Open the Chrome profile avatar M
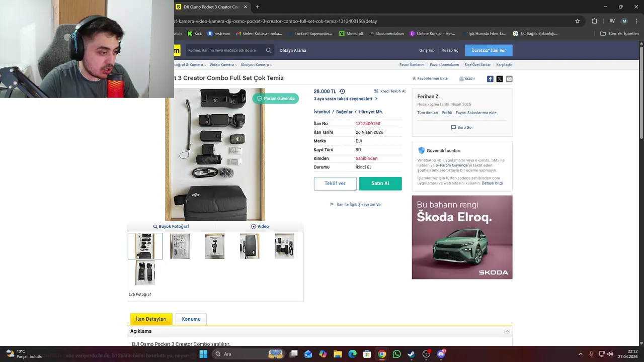The width and height of the screenshot is (644, 362). 624,21
